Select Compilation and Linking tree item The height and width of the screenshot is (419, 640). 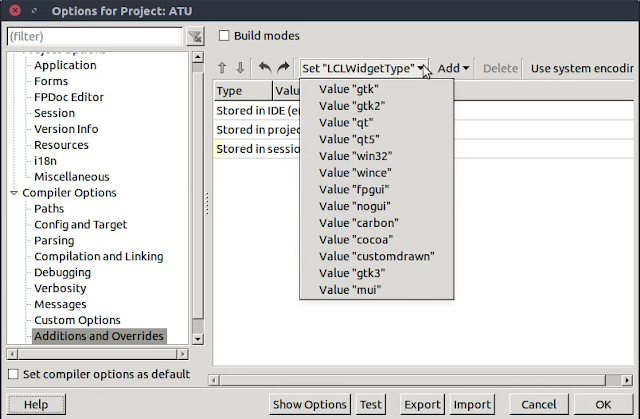point(99,256)
